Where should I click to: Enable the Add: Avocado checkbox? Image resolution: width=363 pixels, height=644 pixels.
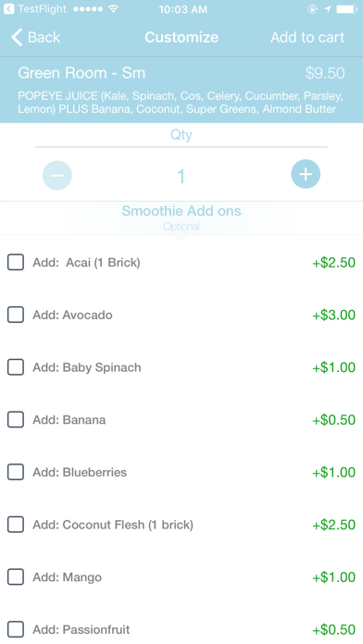[16, 315]
